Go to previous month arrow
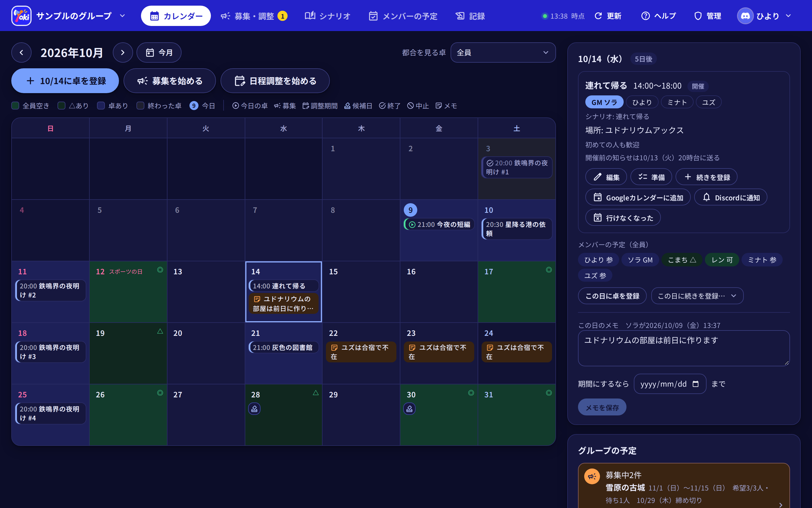This screenshot has width=812, height=508. point(21,52)
